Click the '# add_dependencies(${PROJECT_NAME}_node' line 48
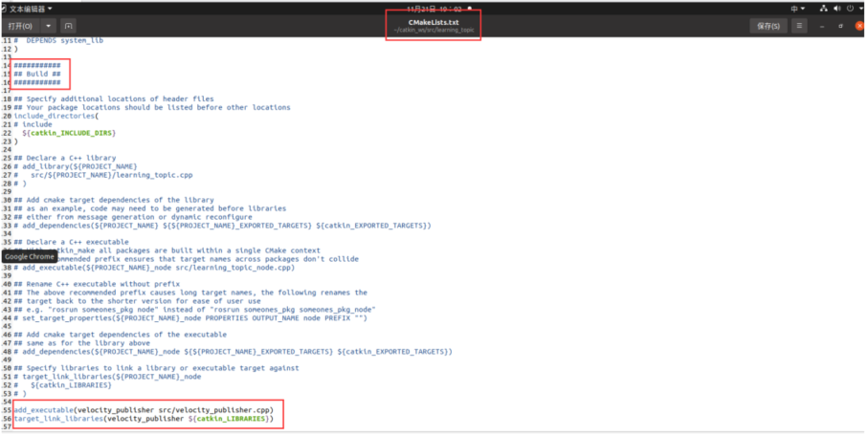Screen dimensions: 868x435 [x=234, y=352]
